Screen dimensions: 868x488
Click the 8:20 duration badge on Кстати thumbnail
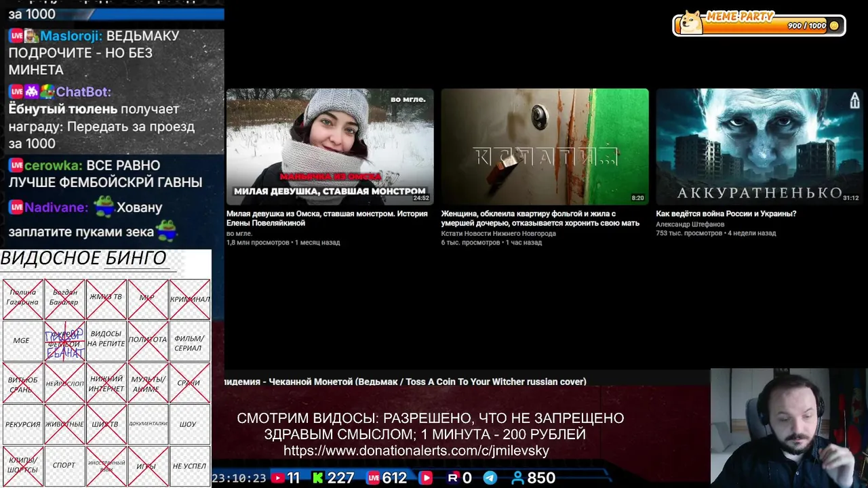(637, 199)
